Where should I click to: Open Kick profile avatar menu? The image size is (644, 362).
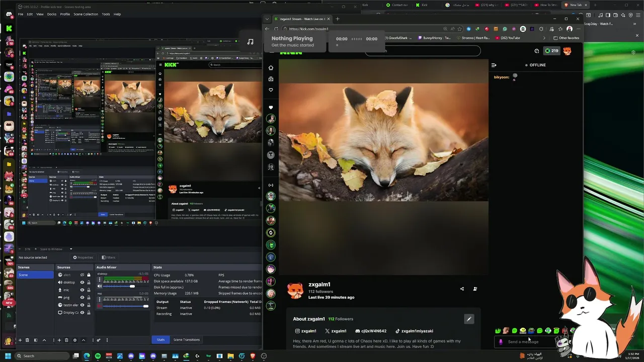[567, 51]
